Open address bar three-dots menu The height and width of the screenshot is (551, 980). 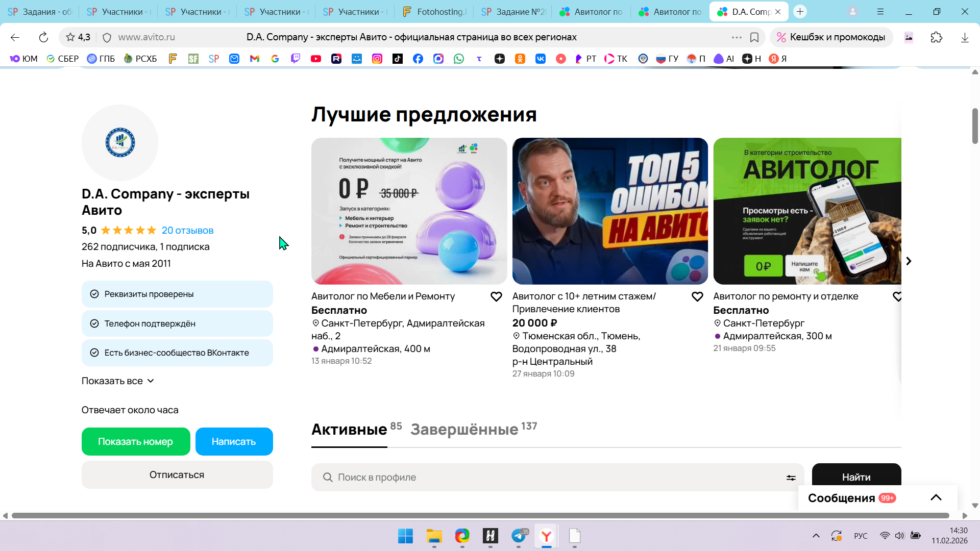pyautogui.click(x=736, y=37)
